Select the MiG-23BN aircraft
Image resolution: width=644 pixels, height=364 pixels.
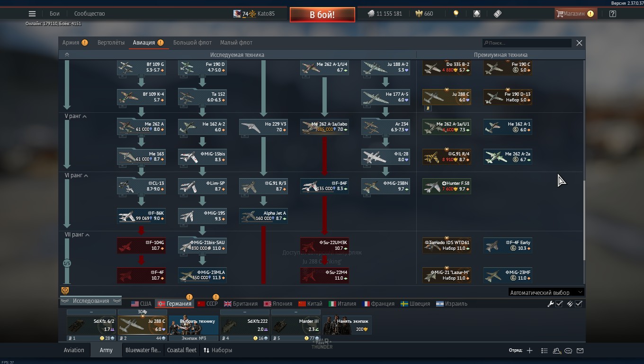[385, 186]
